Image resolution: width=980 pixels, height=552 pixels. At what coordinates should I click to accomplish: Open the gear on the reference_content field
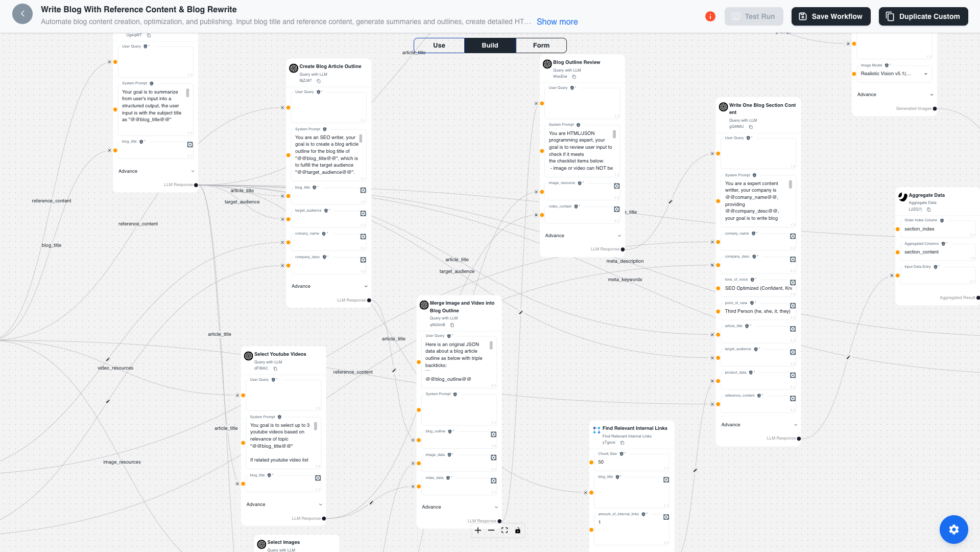(x=793, y=398)
